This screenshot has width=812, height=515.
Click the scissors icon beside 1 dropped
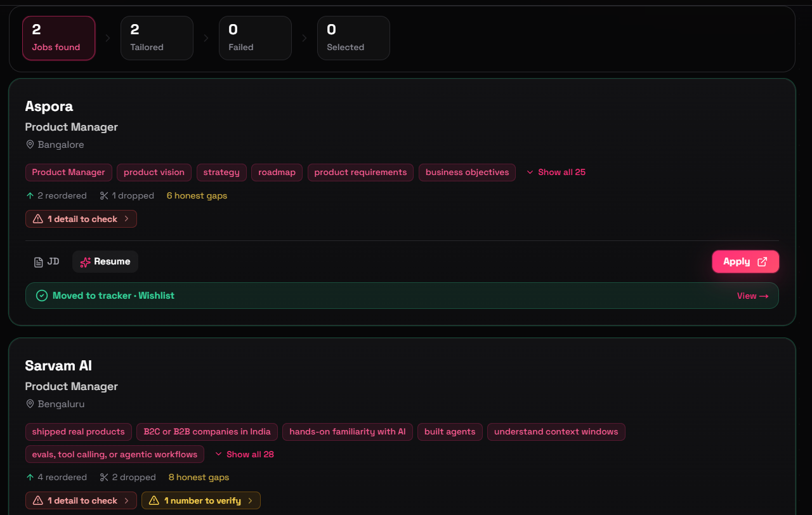tap(105, 195)
